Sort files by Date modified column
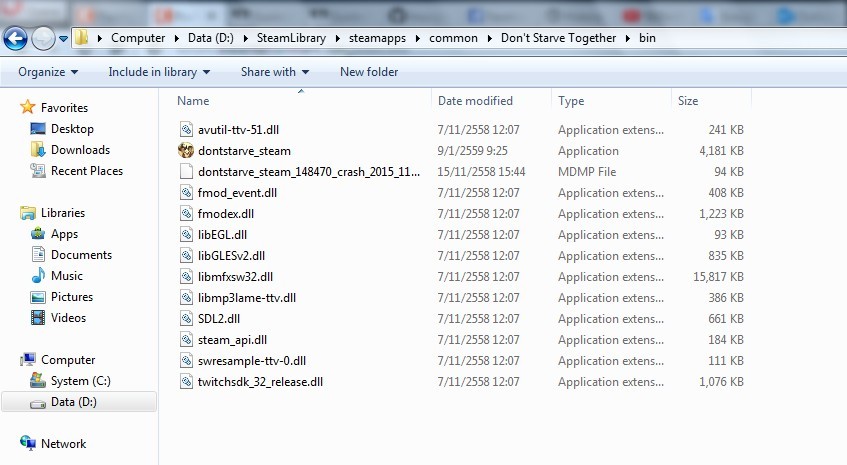The image size is (847, 465). [x=475, y=101]
